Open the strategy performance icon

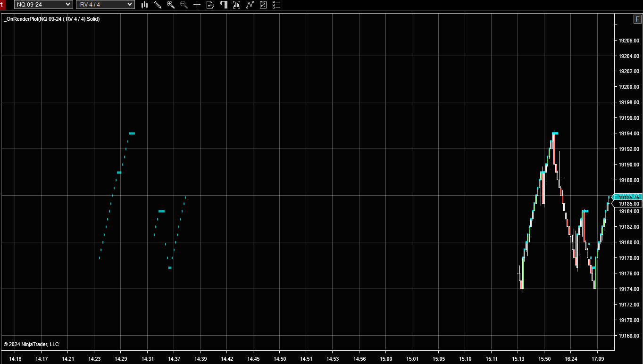[263, 5]
